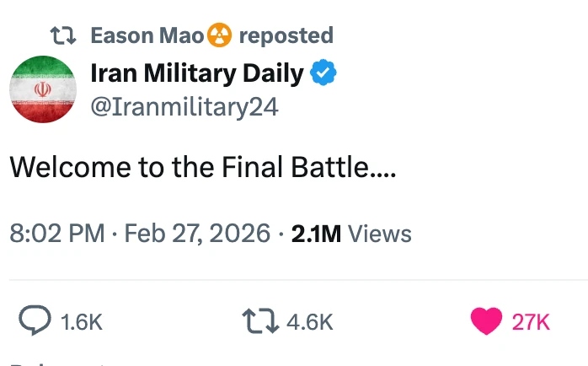Screen dimensions: 588x366
Task: Click the 8:02 PM timestamp
Action: pos(57,233)
